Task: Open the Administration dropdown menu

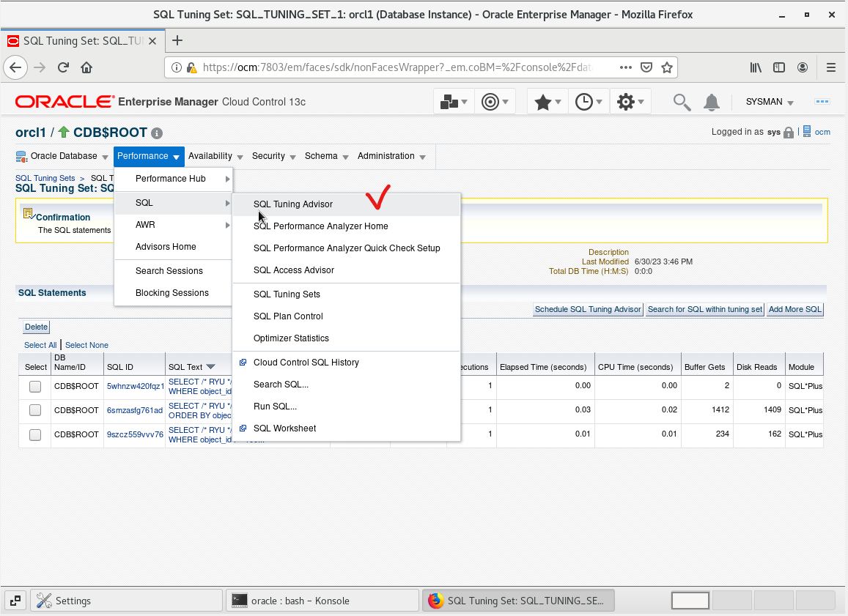Action: [x=391, y=156]
